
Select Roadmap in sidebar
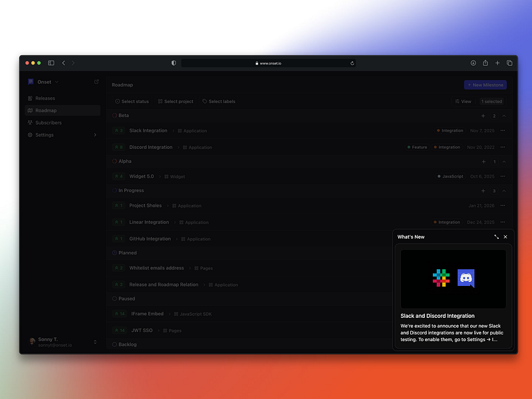tap(63, 110)
